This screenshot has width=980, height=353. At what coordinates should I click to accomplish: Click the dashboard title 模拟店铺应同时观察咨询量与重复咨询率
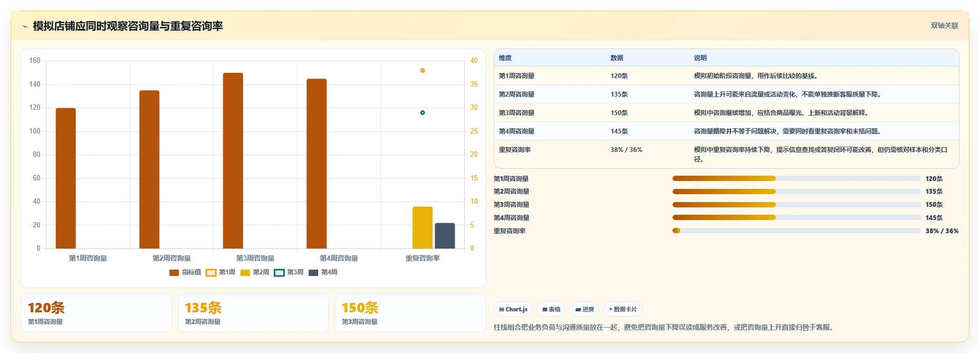click(128, 26)
